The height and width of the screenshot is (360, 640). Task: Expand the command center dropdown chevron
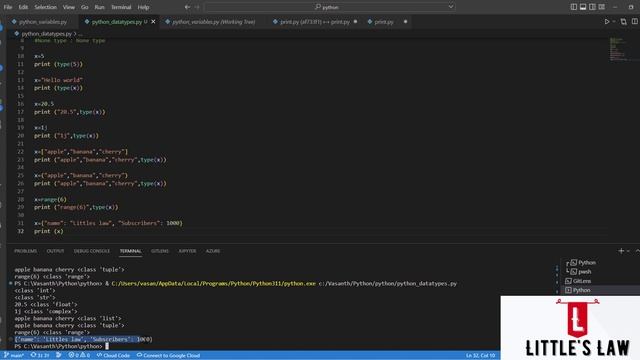coord(451,7)
